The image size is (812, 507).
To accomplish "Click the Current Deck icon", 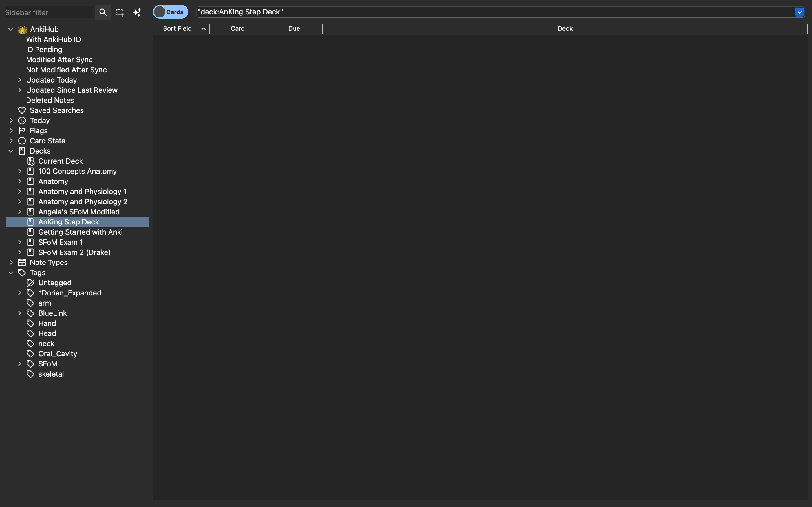I will point(30,161).
